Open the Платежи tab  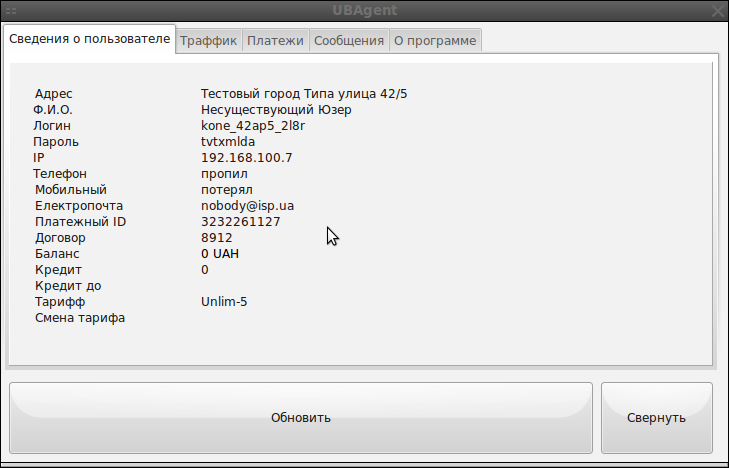tap(275, 41)
